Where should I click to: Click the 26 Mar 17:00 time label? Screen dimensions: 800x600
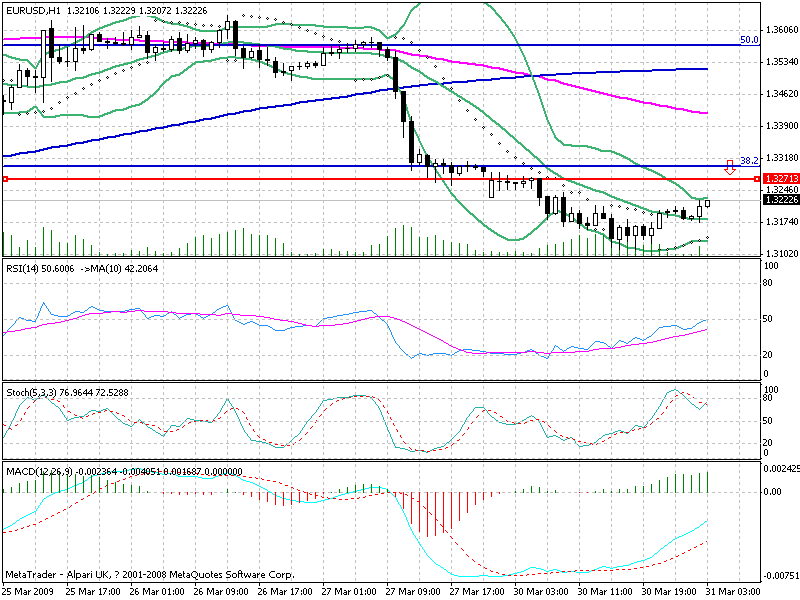click(x=285, y=592)
